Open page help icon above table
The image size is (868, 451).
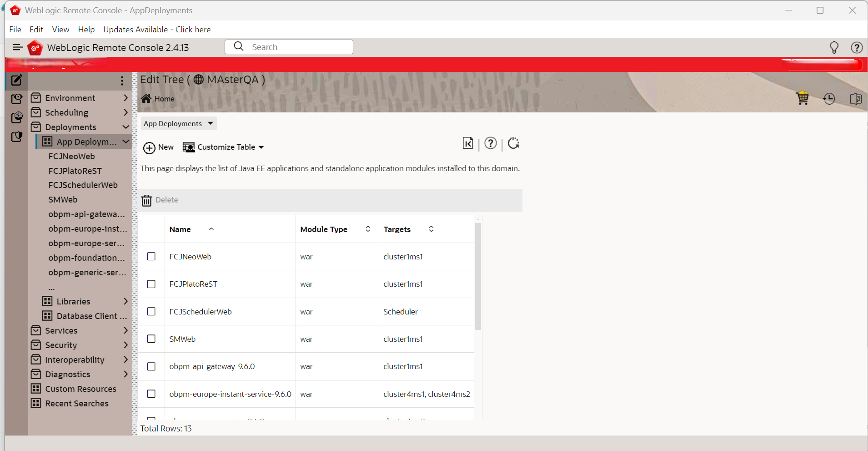coord(491,143)
